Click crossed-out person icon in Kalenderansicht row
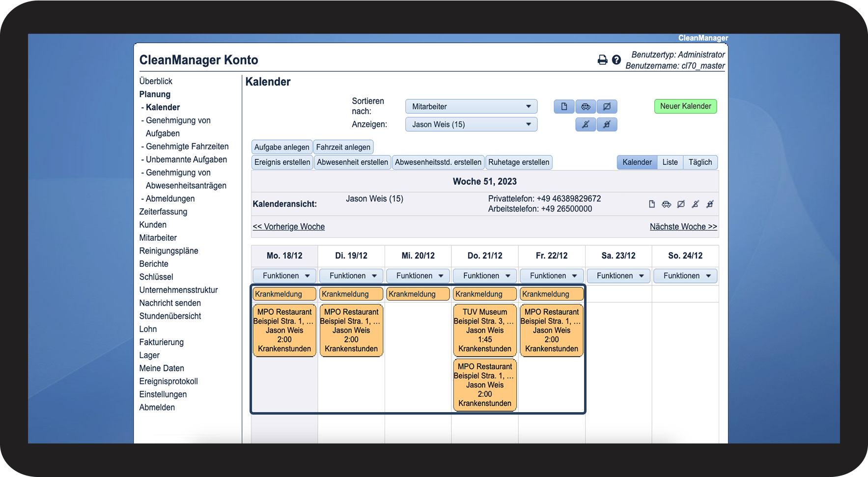The height and width of the screenshot is (477, 868). coord(695,204)
